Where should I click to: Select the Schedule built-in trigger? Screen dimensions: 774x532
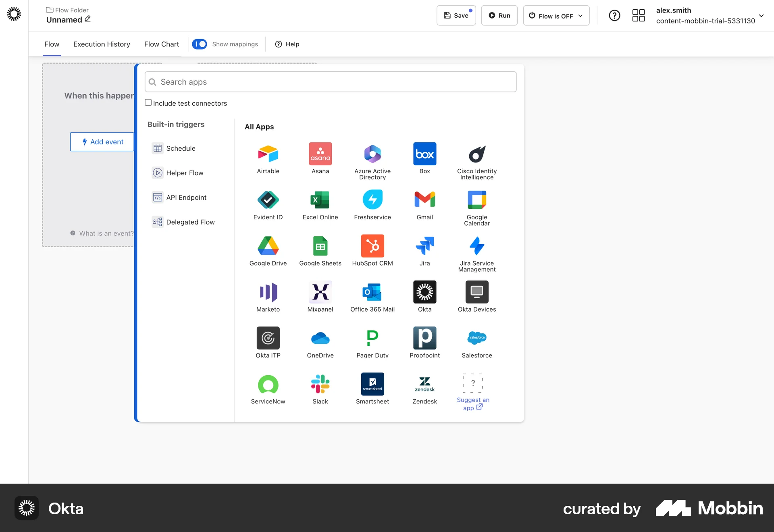click(180, 148)
